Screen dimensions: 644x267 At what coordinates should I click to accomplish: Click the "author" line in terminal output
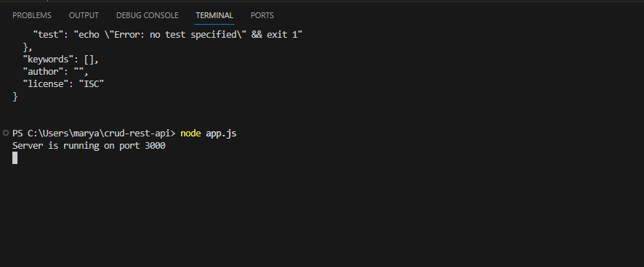tap(55, 72)
